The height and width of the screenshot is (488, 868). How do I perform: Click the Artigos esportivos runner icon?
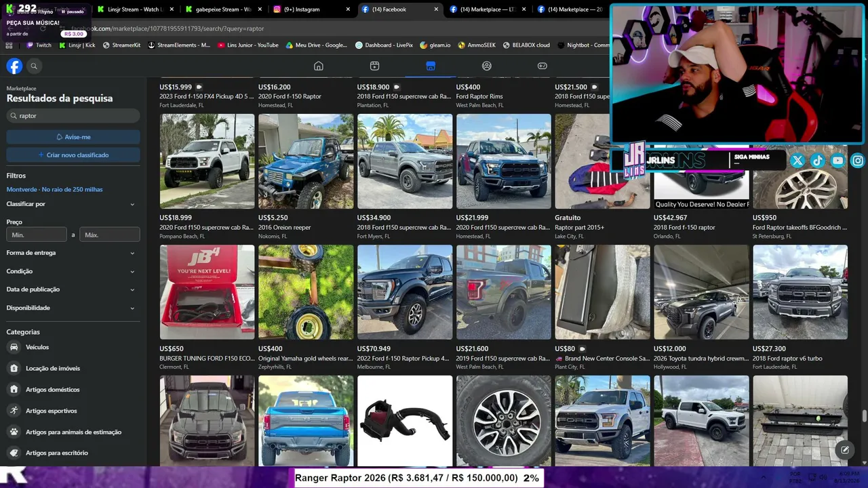coord(14,411)
